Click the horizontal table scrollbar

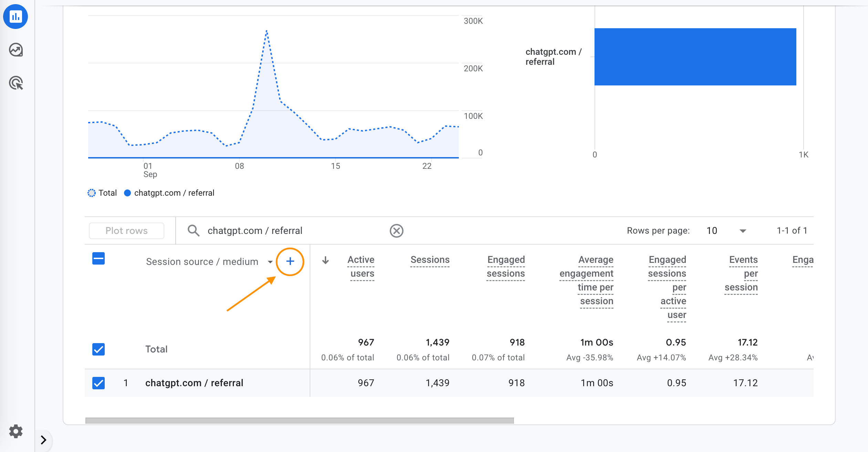tap(299, 421)
